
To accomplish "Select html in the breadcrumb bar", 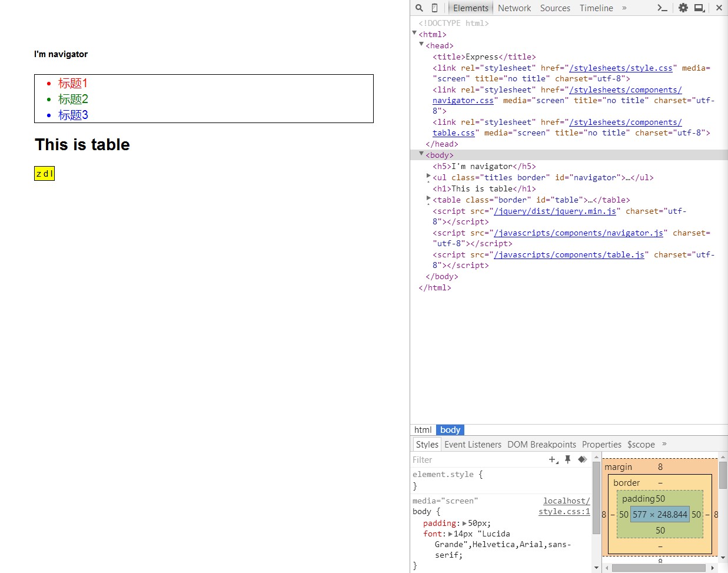I will pyautogui.click(x=423, y=430).
